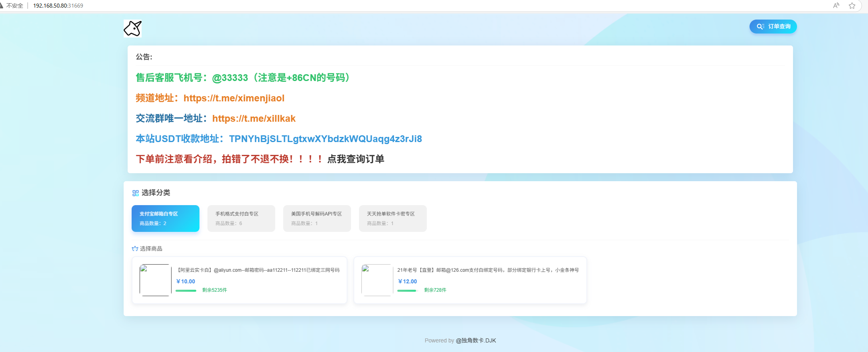Select the 支付宝邮箱白专区 category
This screenshot has width=868, height=352.
tap(166, 218)
